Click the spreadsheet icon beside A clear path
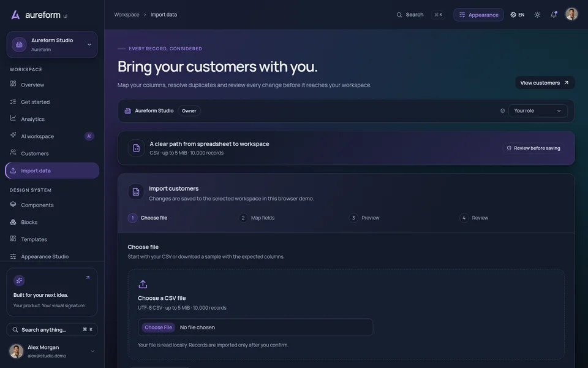 click(136, 148)
